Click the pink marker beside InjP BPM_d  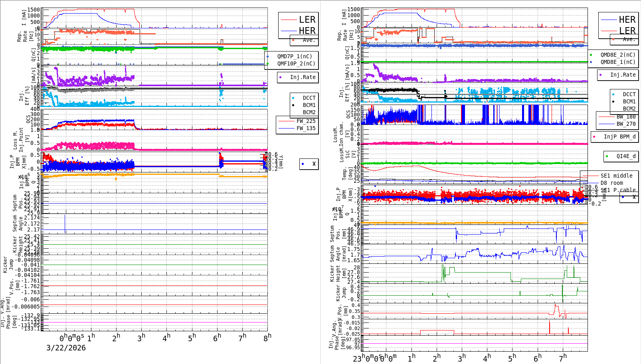coord(594,137)
